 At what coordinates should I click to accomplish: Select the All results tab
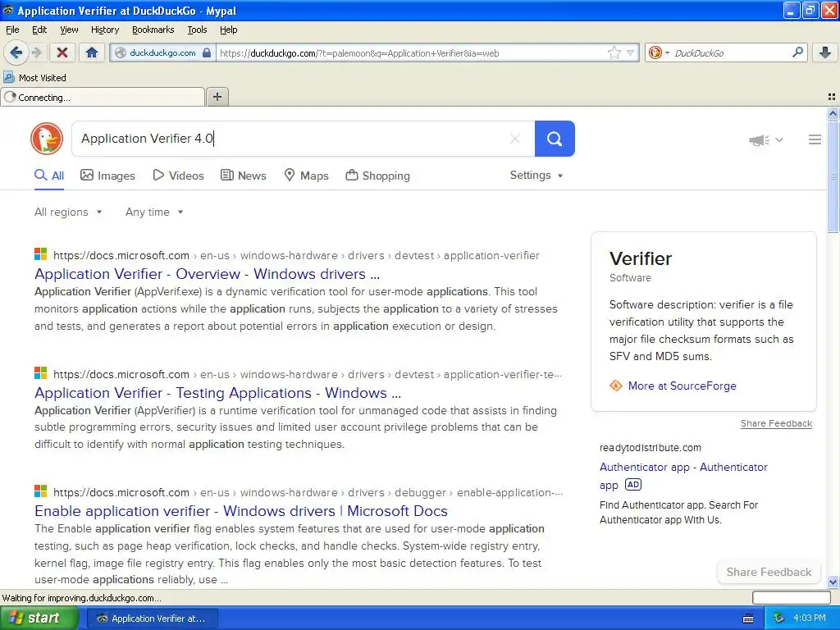[49, 176]
